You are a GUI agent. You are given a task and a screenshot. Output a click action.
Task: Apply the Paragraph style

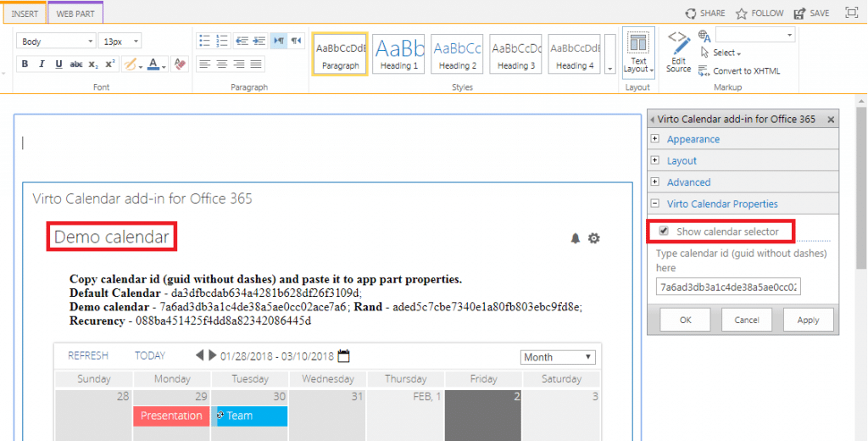341,53
